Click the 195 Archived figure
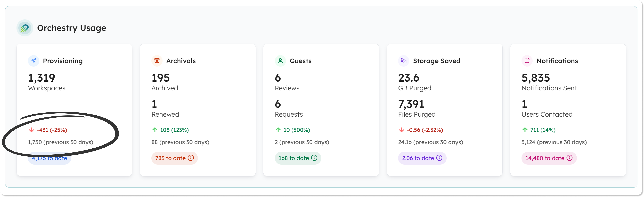 tap(160, 78)
